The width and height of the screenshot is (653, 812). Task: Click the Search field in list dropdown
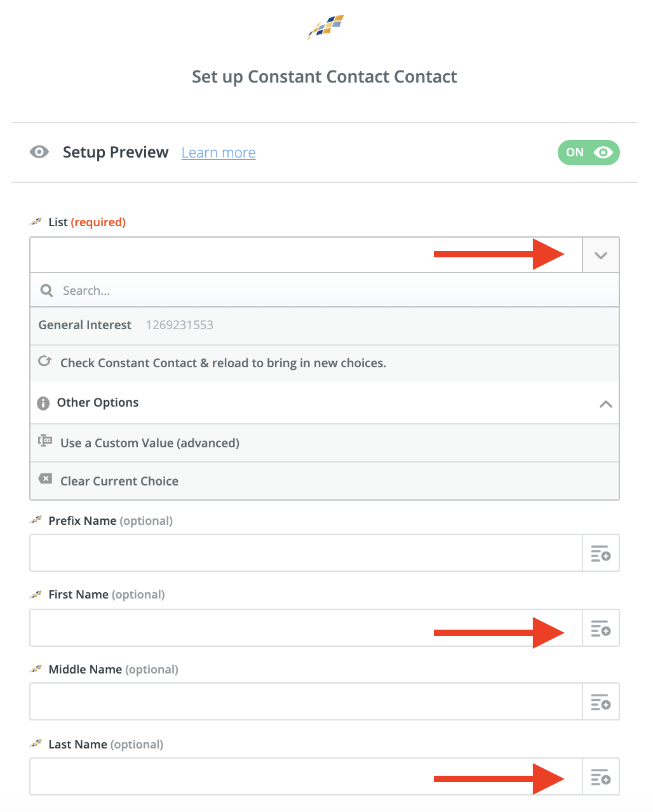(325, 290)
